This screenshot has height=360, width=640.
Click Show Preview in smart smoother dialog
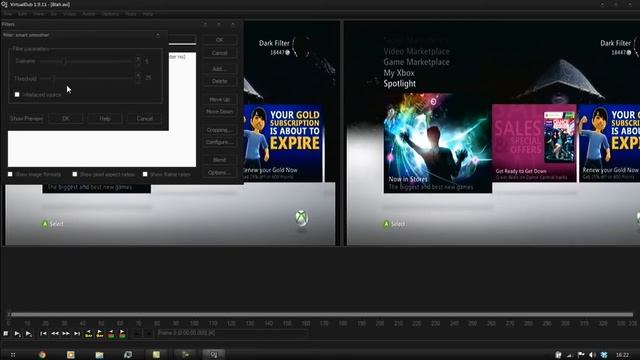pyautogui.click(x=26, y=118)
